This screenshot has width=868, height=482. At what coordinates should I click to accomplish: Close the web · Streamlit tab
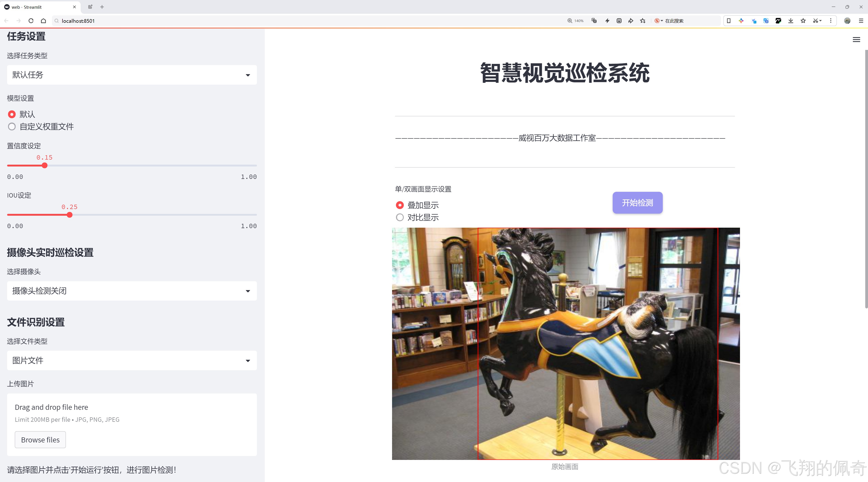(74, 7)
